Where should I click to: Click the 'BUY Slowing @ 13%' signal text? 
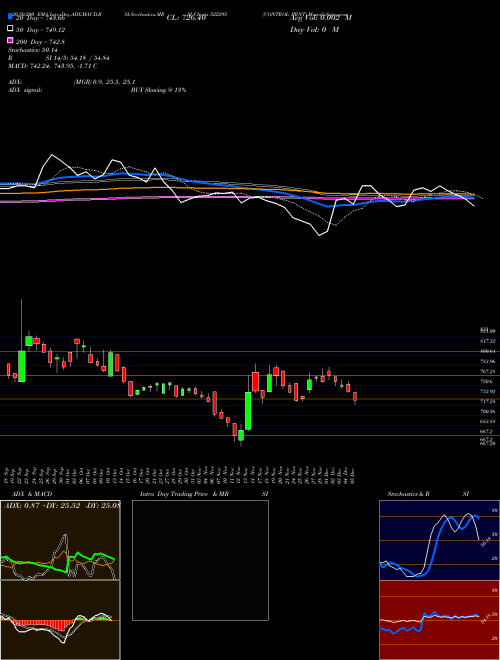point(158,90)
